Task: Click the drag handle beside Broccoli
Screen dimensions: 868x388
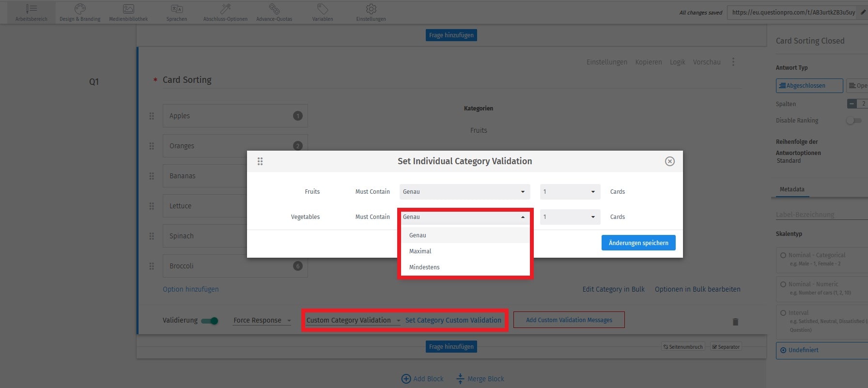Action: tap(152, 266)
